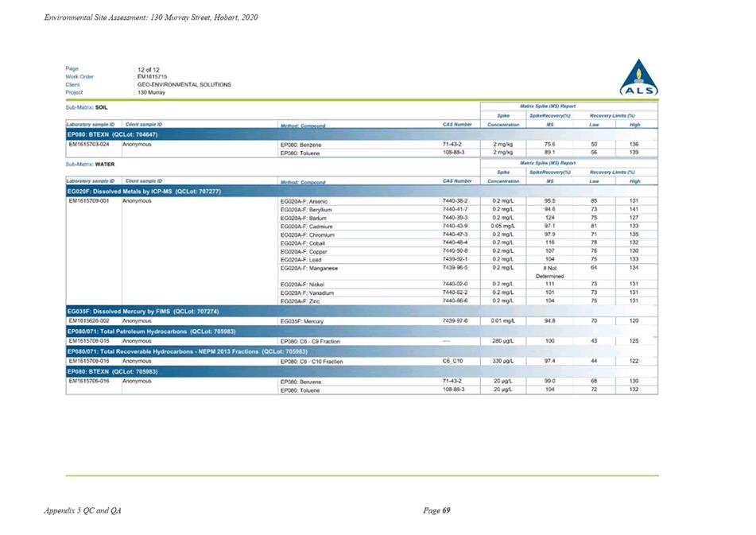Click the 'Sub-Matrix: SOIL' label
This screenshot has width=756, height=535.
click(x=87, y=107)
